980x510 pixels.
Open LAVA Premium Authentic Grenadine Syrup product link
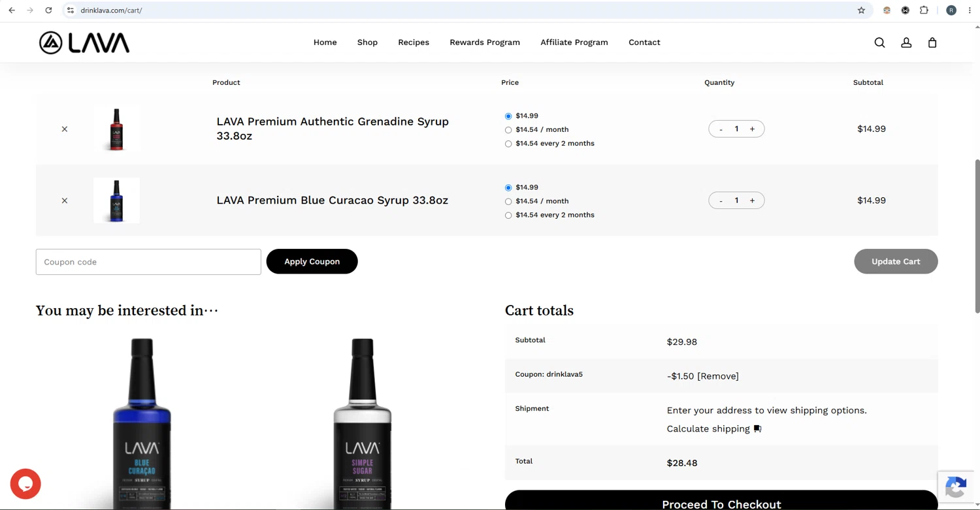click(x=333, y=129)
